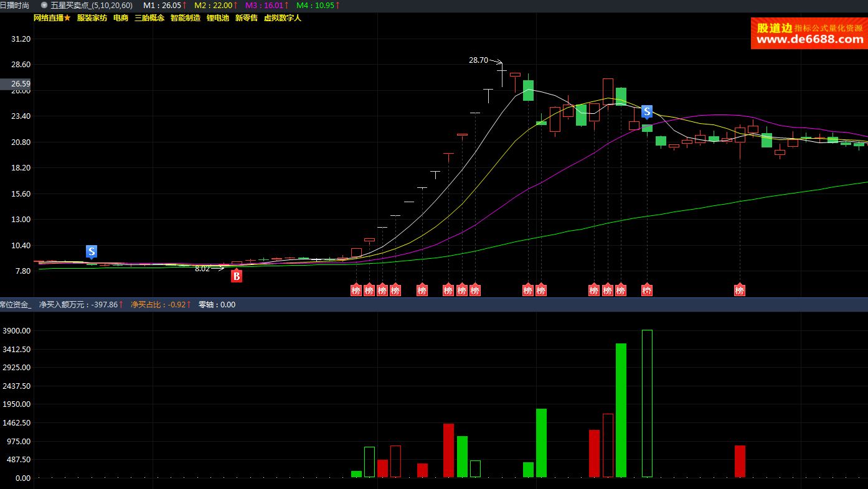Image resolution: width=868 pixels, height=489 pixels.
Task: Click the tallest hollow green bar near 3900
Action: click(647, 404)
